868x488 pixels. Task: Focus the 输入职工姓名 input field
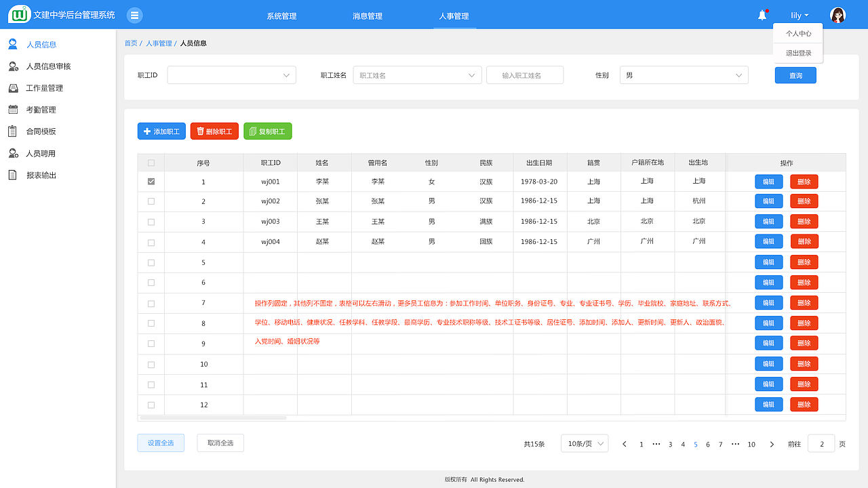point(525,75)
